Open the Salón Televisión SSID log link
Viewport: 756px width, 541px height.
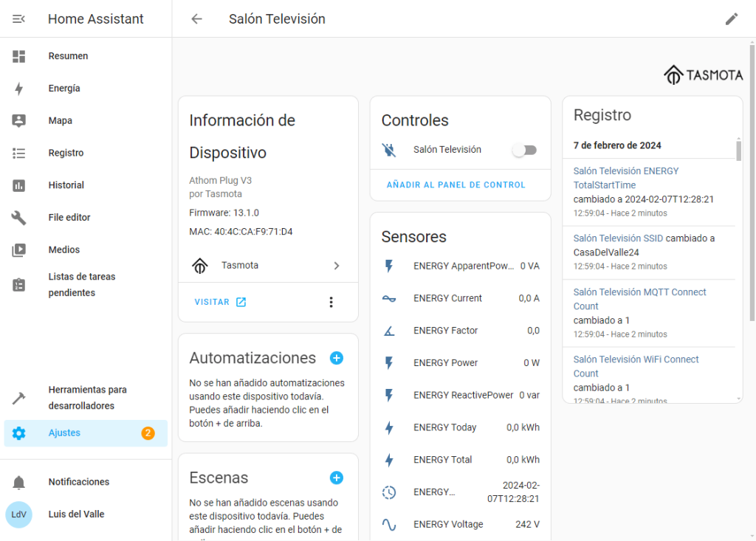618,238
